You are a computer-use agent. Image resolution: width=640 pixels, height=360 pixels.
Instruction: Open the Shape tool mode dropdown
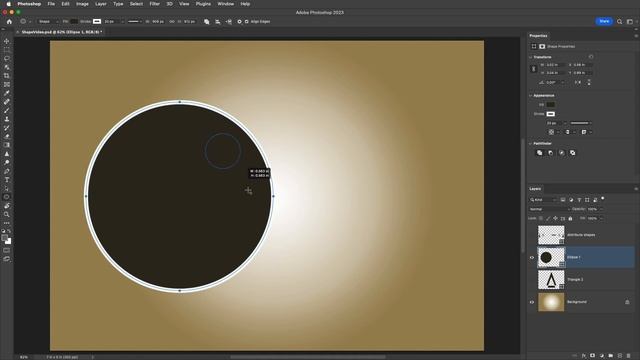pyautogui.click(x=48, y=22)
